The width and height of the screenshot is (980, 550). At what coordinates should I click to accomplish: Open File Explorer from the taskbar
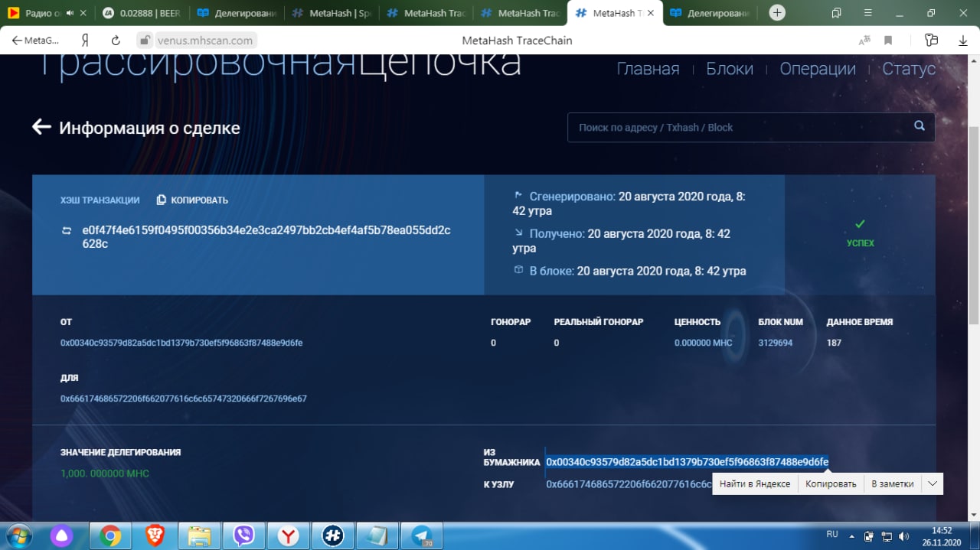click(x=199, y=535)
